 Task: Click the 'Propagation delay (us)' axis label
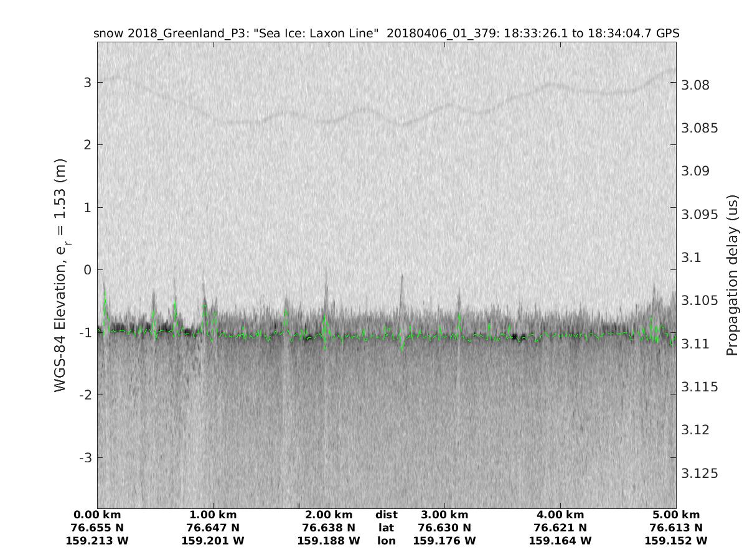732,275
